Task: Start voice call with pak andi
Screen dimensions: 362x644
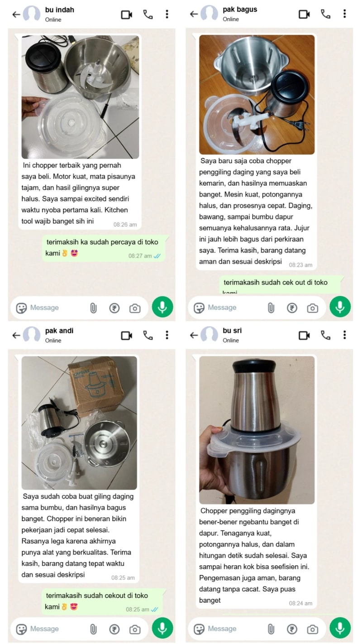Action: [148, 335]
